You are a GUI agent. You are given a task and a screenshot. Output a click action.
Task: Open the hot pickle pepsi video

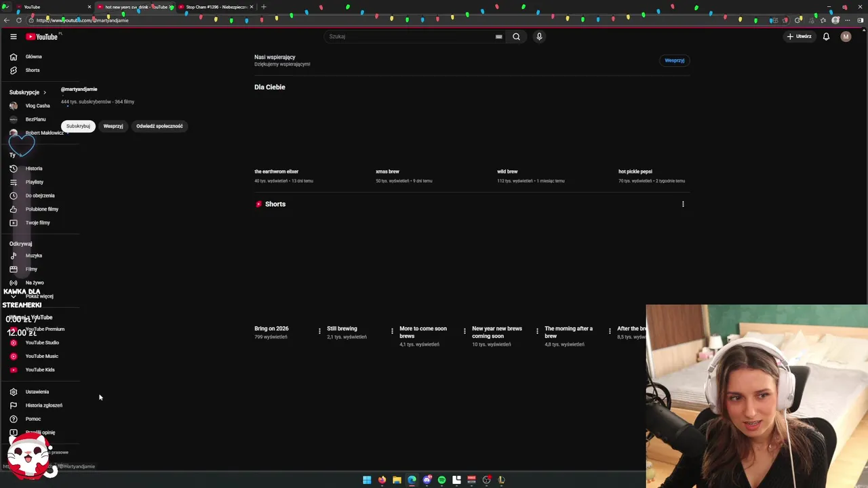coord(635,171)
